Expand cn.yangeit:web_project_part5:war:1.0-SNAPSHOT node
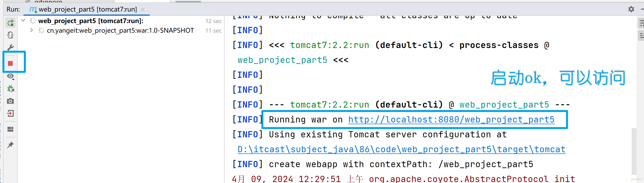This screenshot has height=183, width=644. (x=32, y=30)
